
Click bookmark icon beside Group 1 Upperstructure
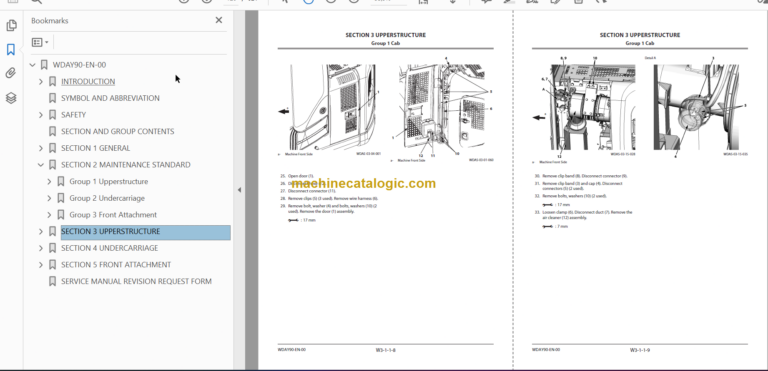click(x=61, y=181)
